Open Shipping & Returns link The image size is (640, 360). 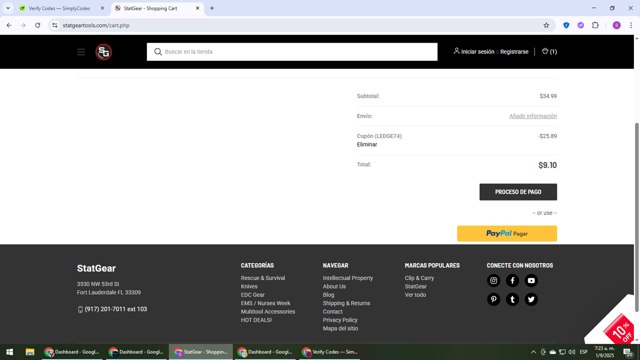pyautogui.click(x=347, y=303)
